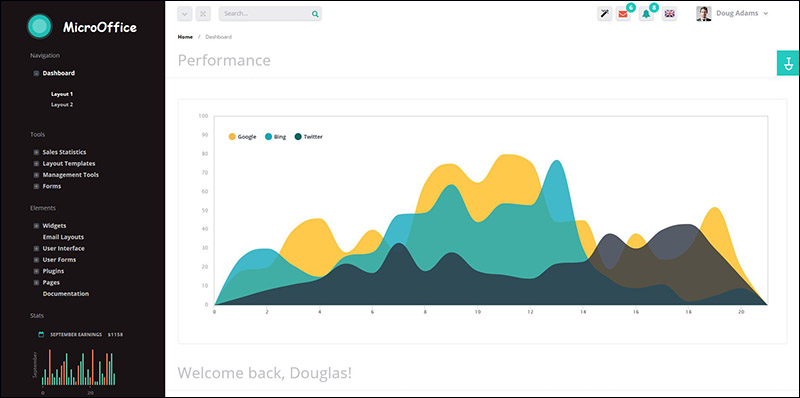The width and height of the screenshot is (800, 398).
Task: Click the teal side panel button
Action: coord(788,63)
